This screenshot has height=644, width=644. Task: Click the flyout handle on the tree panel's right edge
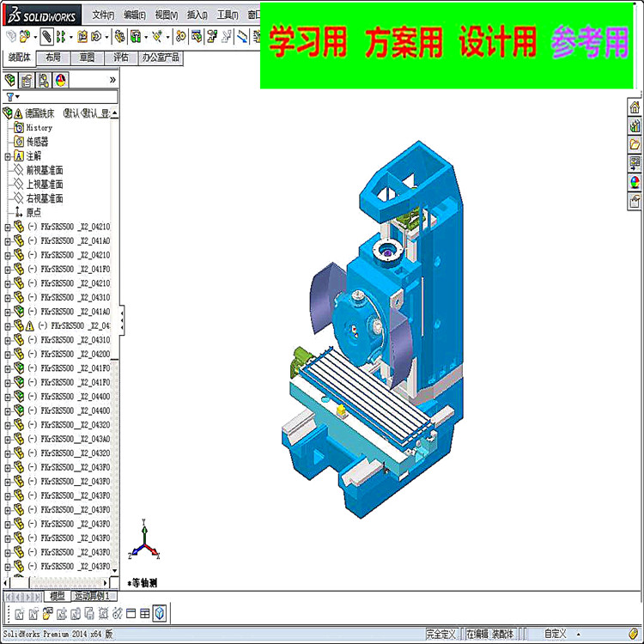tap(122, 319)
